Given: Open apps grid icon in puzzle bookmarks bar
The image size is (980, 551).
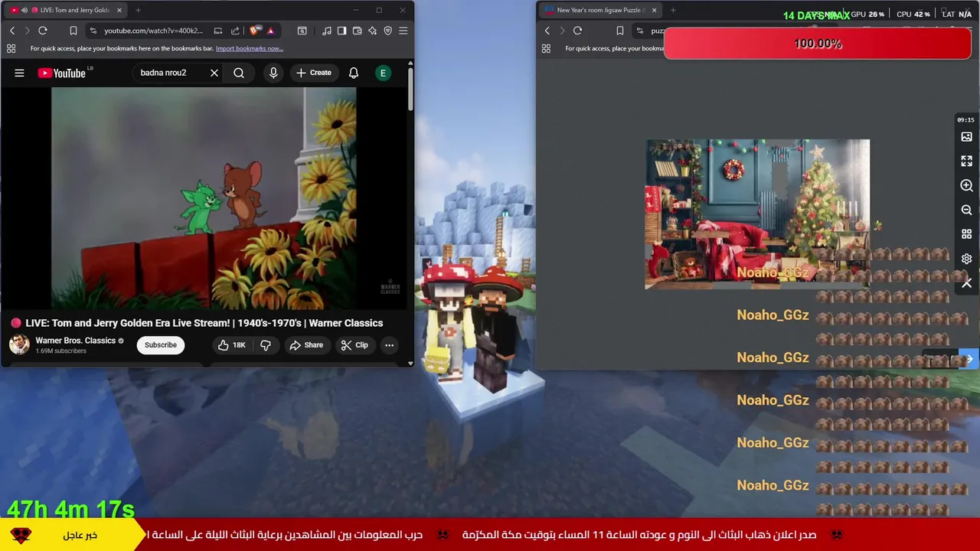Looking at the screenshot, I should [x=546, y=48].
